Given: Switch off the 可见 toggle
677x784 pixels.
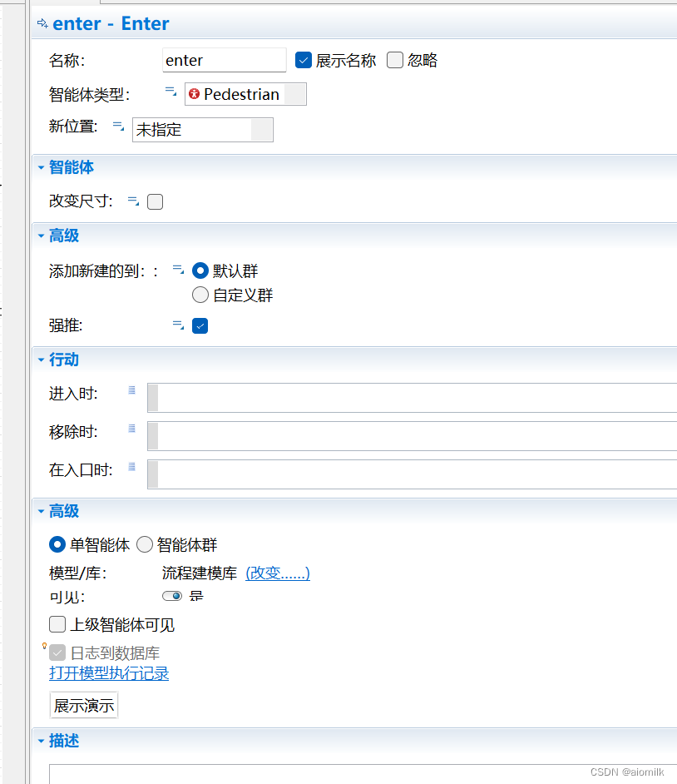Looking at the screenshot, I should 172,595.
